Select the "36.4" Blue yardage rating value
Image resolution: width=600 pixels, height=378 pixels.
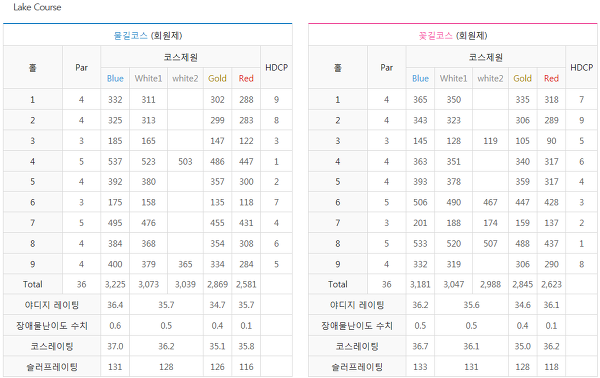click(x=115, y=305)
